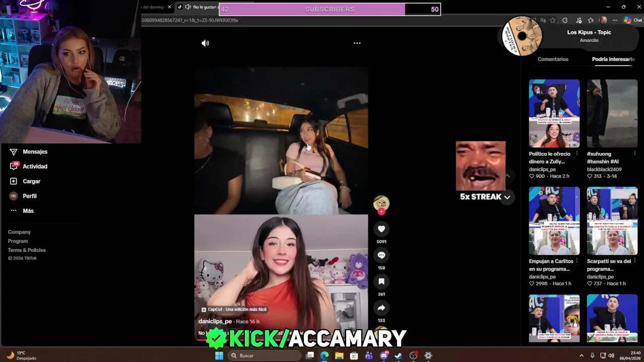Open 'Scarpatti se va del programa' thumbnail

(612, 221)
